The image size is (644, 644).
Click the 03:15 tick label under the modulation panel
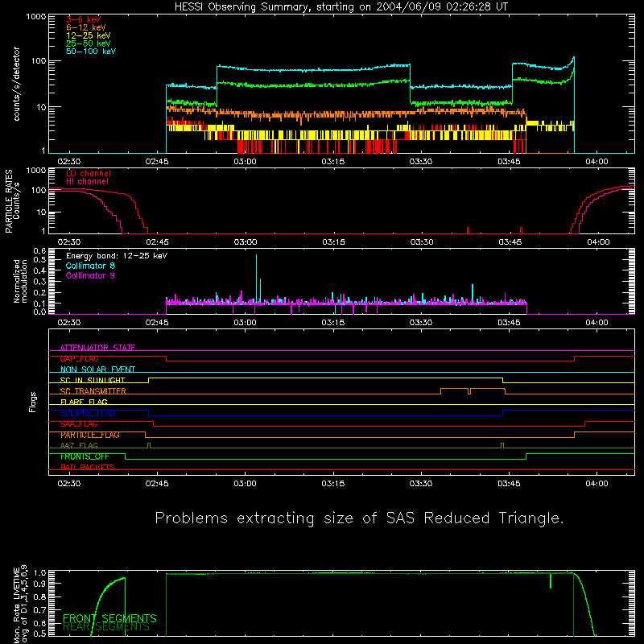333,323
